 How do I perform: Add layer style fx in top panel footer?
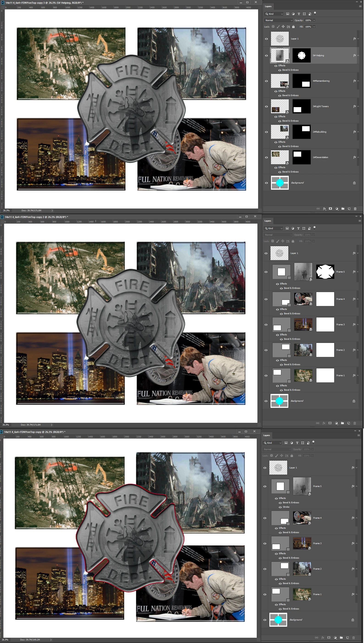[325, 209]
